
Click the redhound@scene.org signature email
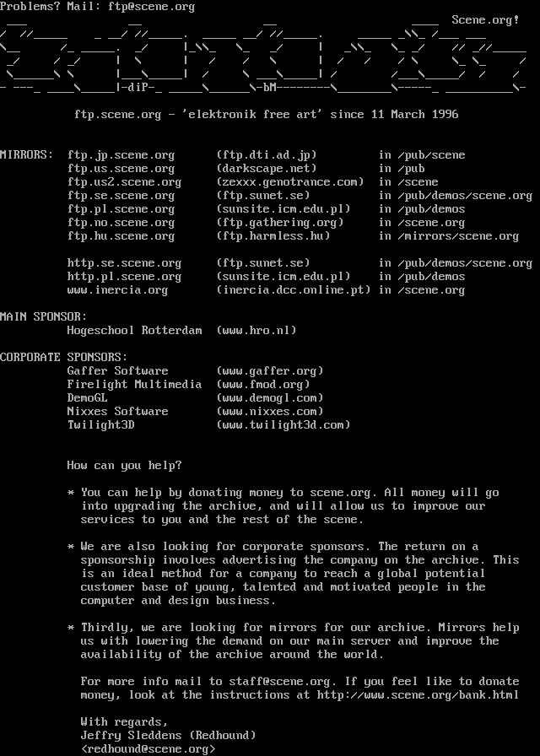[148, 749]
